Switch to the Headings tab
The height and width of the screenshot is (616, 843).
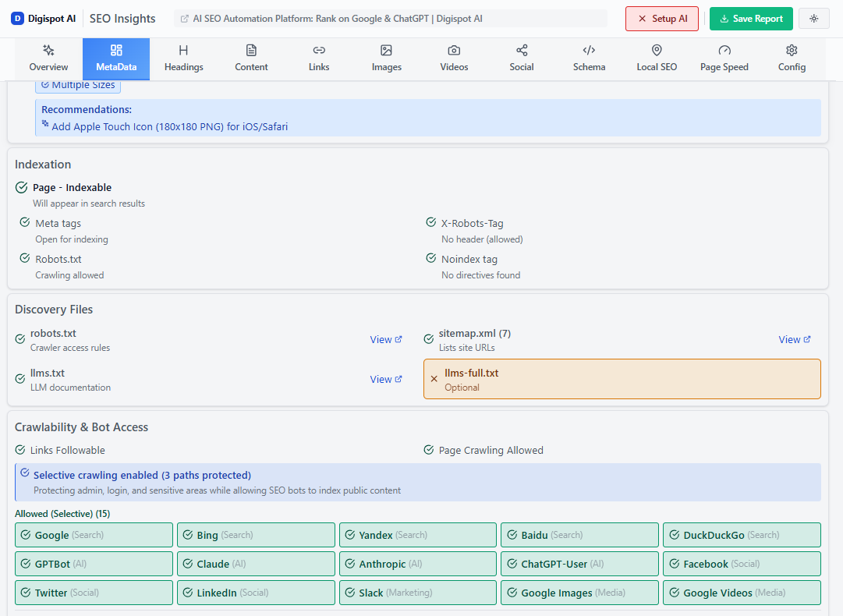click(x=184, y=59)
